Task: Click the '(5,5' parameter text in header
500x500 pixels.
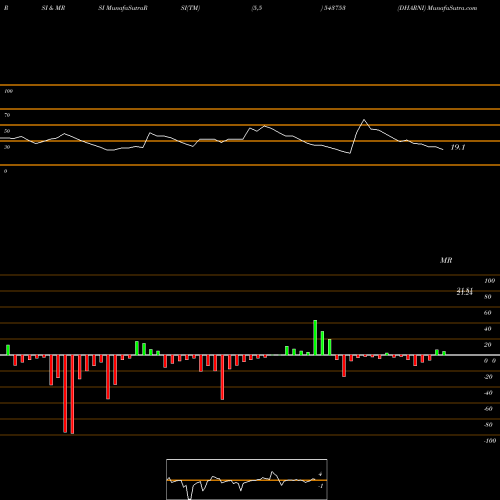Action: coord(257,8)
